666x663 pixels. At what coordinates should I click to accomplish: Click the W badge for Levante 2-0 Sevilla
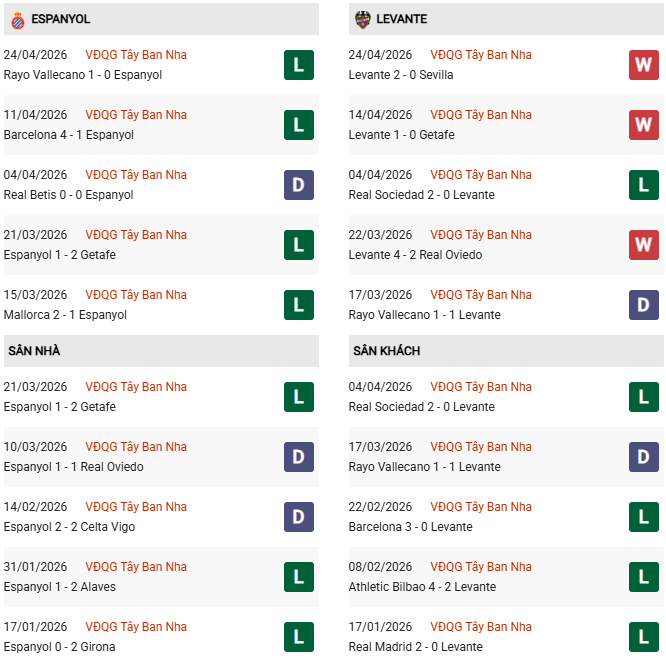pyautogui.click(x=643, y=65)
